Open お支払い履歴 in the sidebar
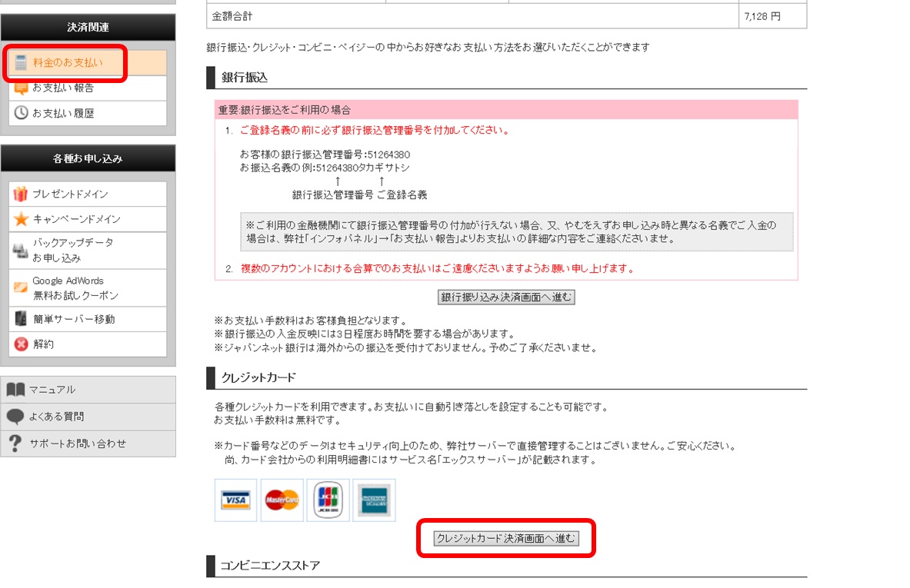Screen dimensions: 910x588 [x=63, y=113]
